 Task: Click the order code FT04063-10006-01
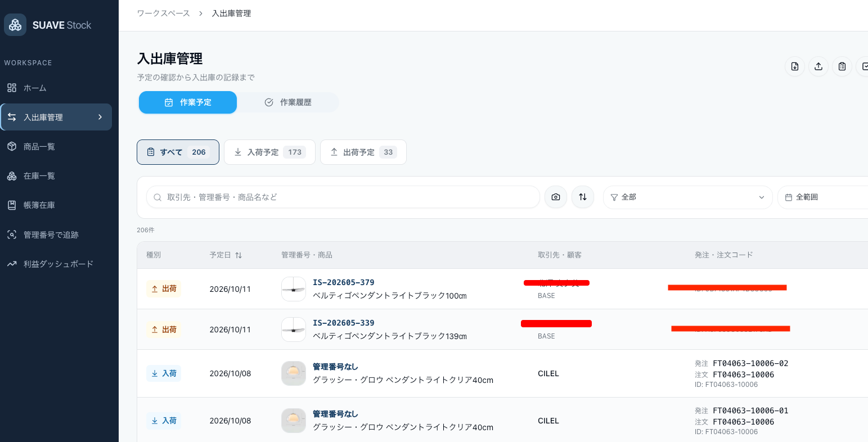[x=750, y=411]
